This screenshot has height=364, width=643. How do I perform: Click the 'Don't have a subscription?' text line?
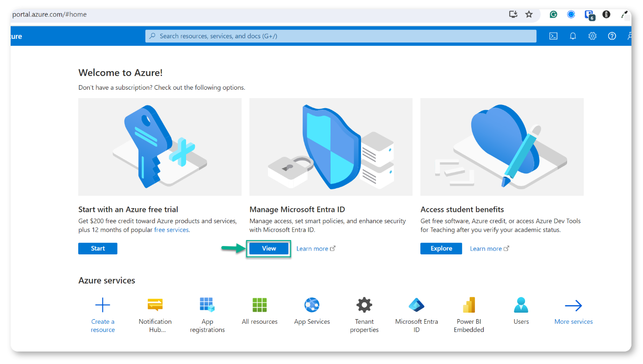tap(162, 87)
